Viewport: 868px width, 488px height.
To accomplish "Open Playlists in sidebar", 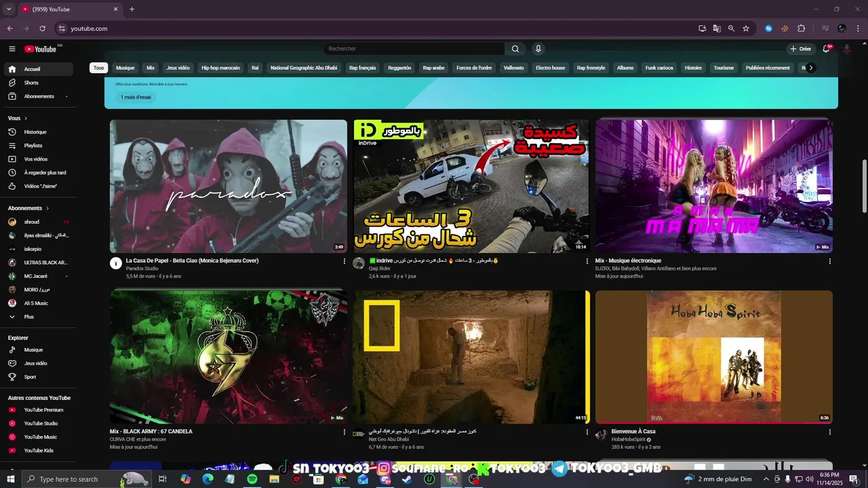I will click(39, 146).
